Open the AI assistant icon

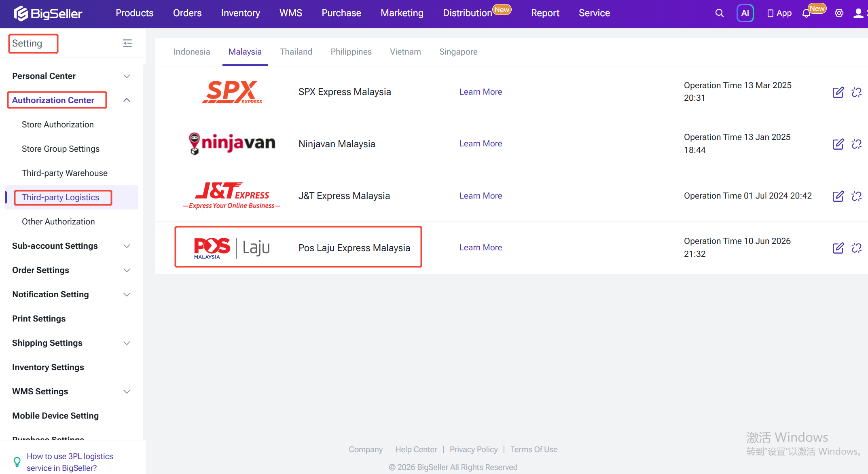pyautogui.click(x=745, y=13)
